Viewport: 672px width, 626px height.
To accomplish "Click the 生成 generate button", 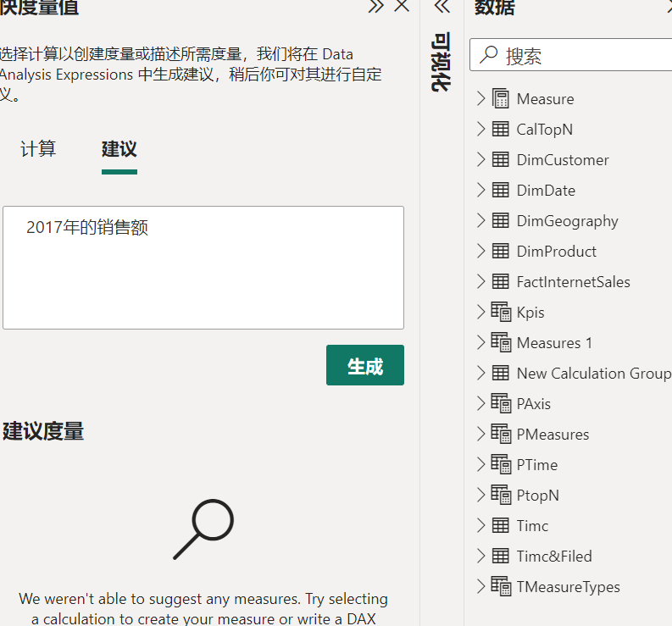I will coord(365,365).
